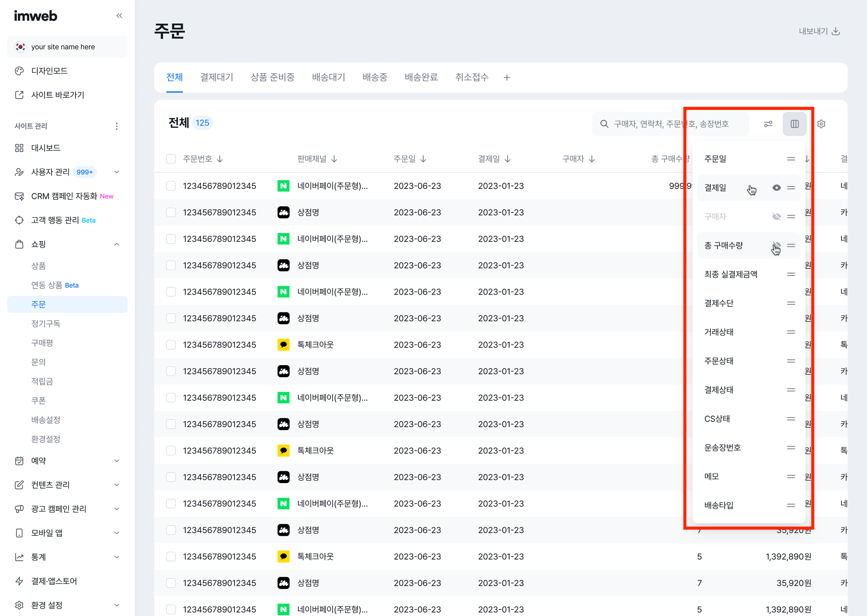867x616 pixels.
Task: Click the table settings gear icon
Action: (821, 124)
